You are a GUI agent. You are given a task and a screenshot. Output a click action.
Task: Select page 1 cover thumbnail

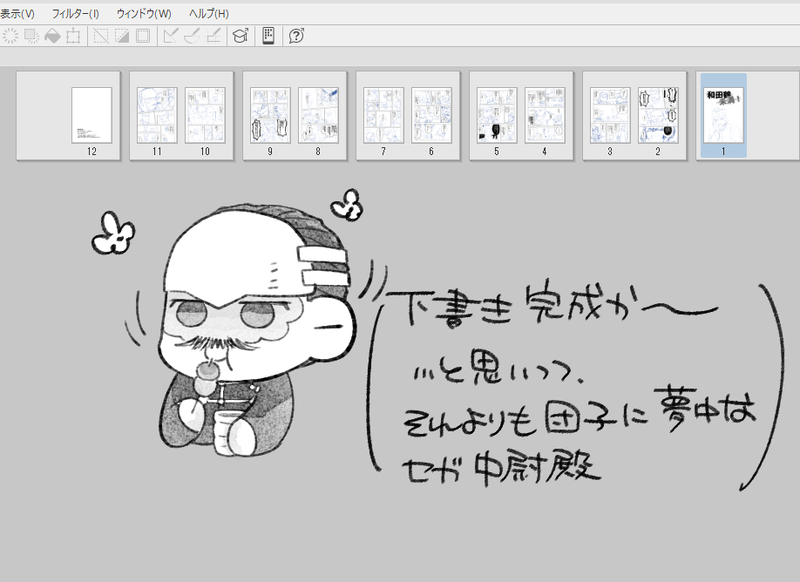coord(723,115)
